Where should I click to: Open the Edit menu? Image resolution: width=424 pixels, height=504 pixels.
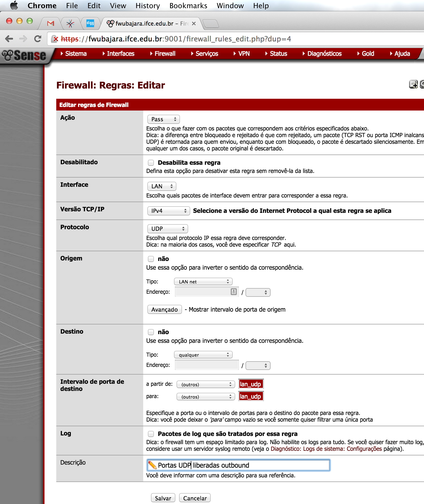(x=94, y=6)
